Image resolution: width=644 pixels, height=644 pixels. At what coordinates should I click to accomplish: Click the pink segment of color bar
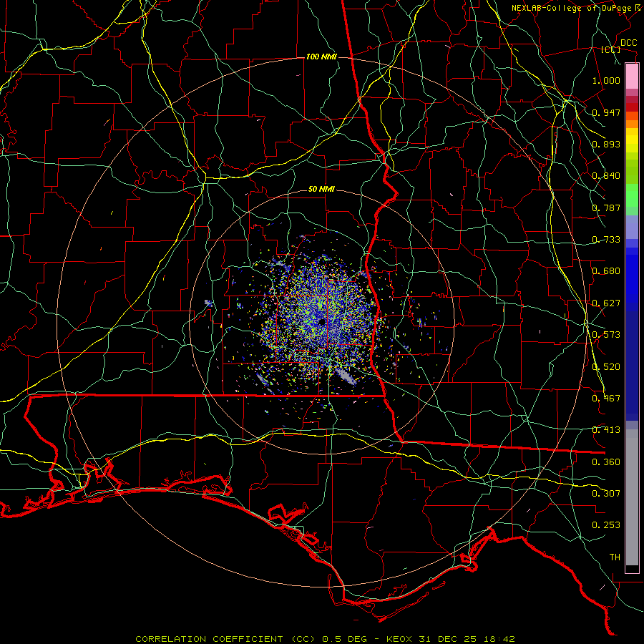pos(632,77)
